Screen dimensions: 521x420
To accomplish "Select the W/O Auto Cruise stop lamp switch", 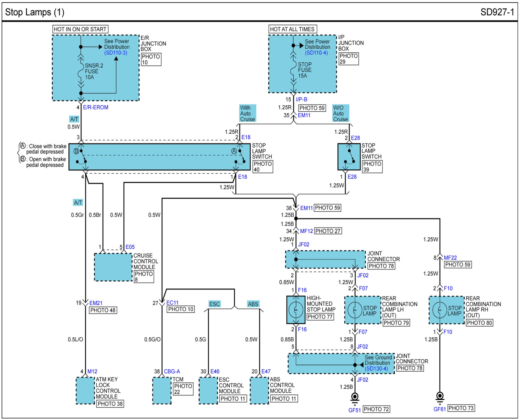I will click(x=349, y=157).
